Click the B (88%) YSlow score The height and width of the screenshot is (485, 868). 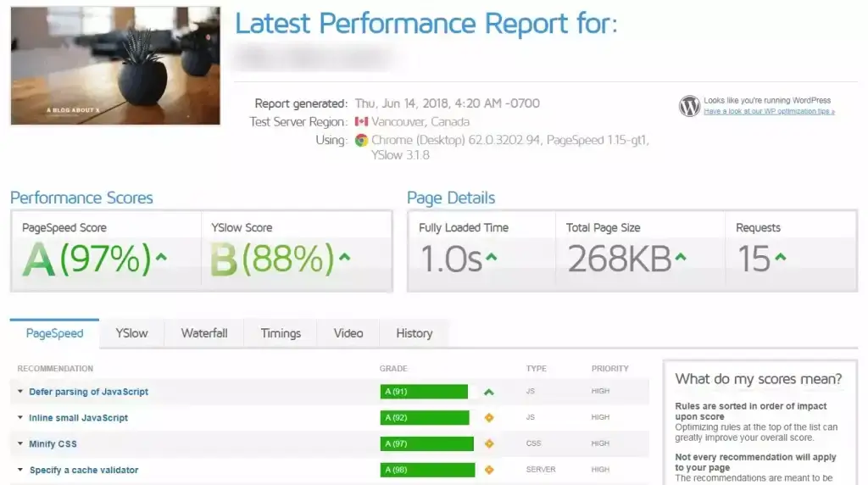click(272, 259)
